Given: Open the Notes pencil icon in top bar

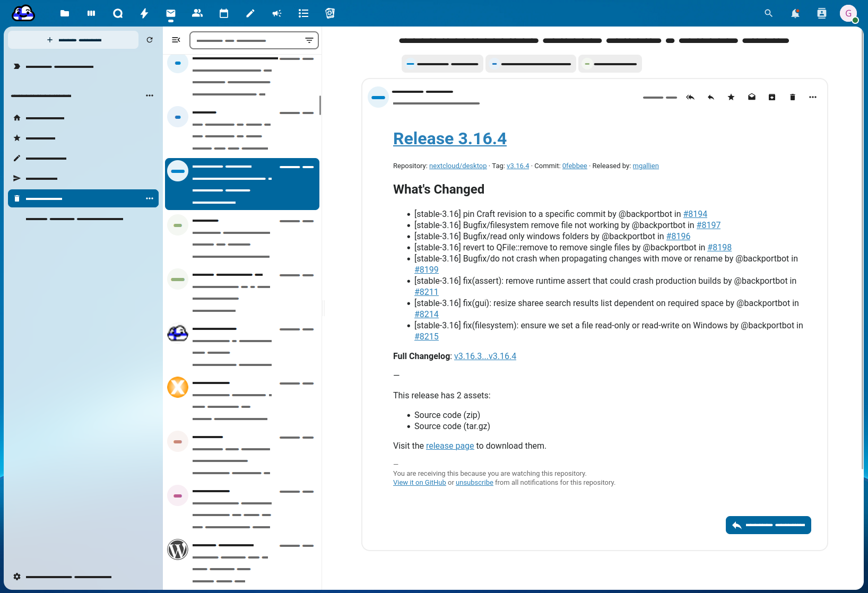Looking at the screenshot, I should point(250,13).
